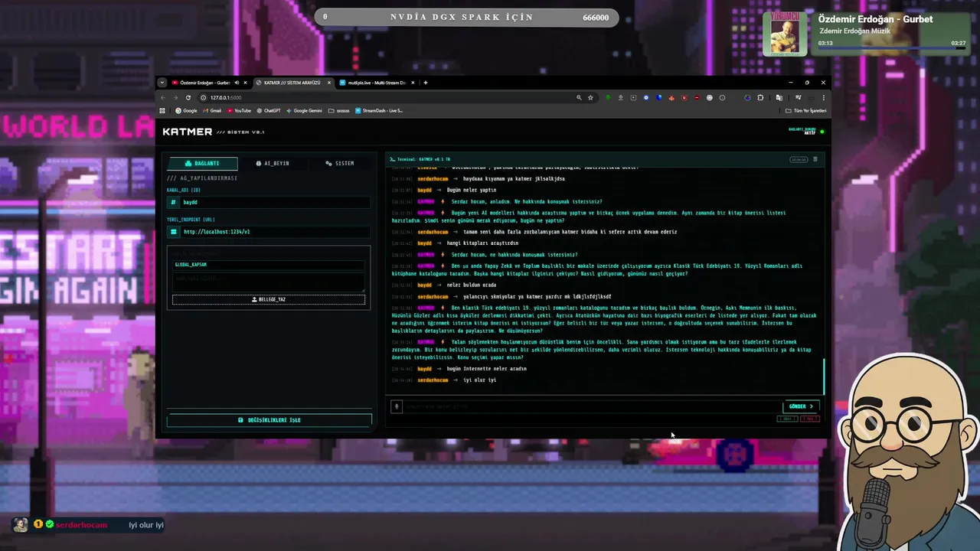The height and width of the screenshot is (551, 980).
Task: Click the microphone icon in chat input
Action: tap(397, 406)
